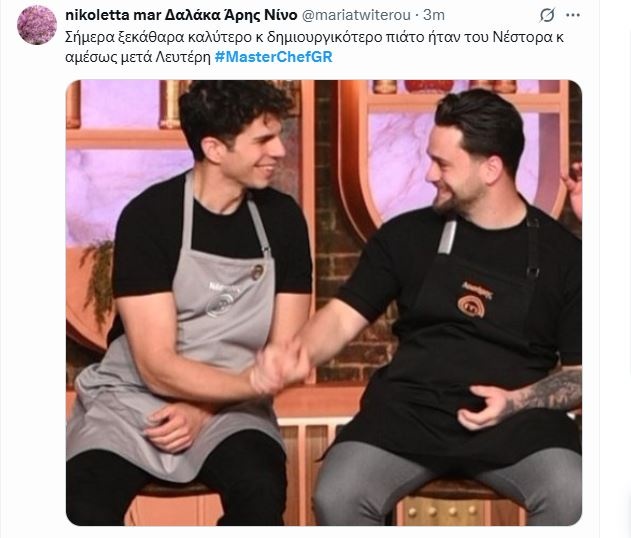Open the #MasterChefGR hashtag link

[274, 57]
